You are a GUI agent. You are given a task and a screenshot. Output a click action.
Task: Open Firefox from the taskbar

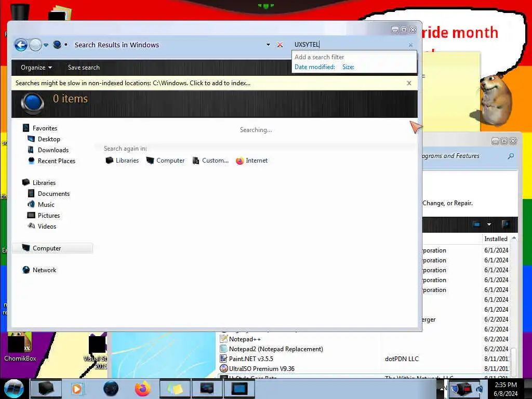click(x=143, y=389)
